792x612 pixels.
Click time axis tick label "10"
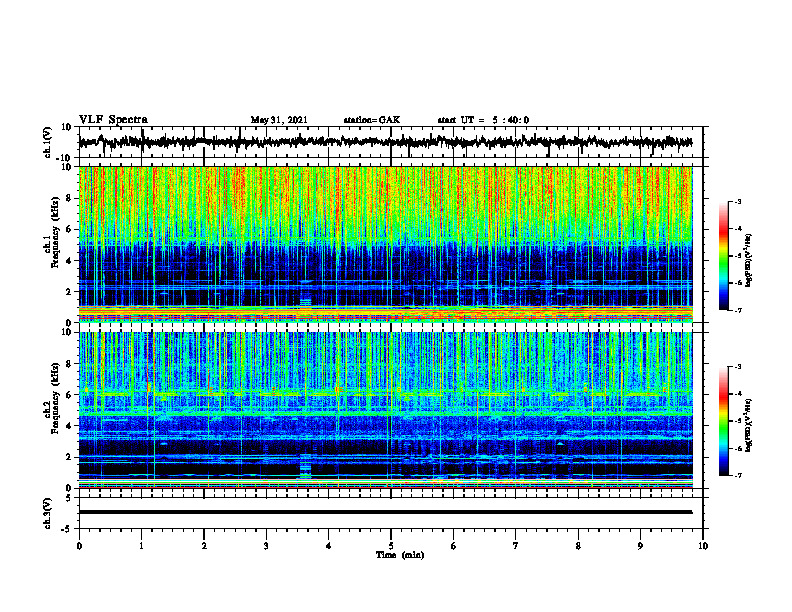tap(703, 546)
